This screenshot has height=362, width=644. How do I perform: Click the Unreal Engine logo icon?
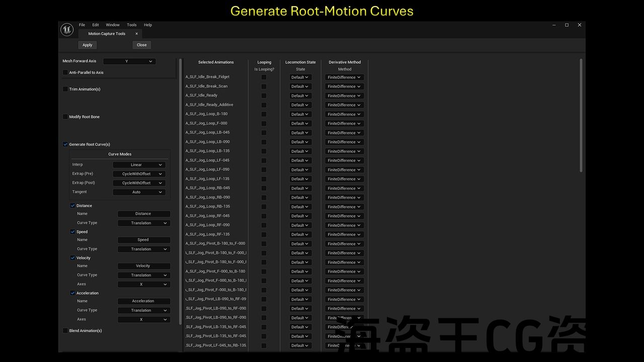67,30
